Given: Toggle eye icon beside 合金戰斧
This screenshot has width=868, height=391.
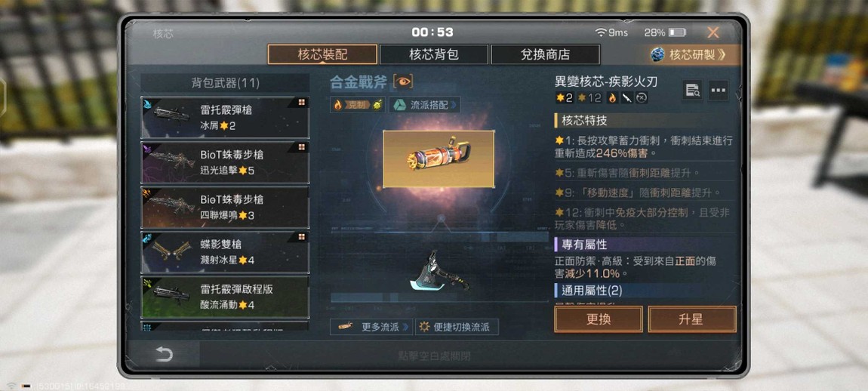Looking at the screenshot, I should tap(403, 82).
